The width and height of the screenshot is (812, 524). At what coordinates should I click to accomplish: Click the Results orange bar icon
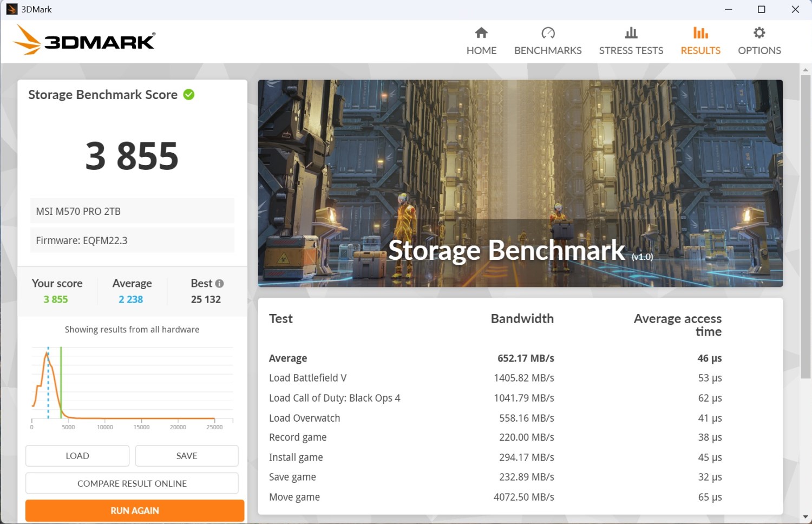pos(700,33)
